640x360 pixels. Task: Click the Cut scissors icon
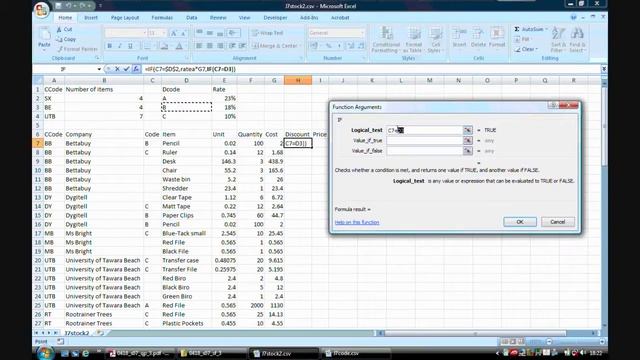click(x=59, y=29)
